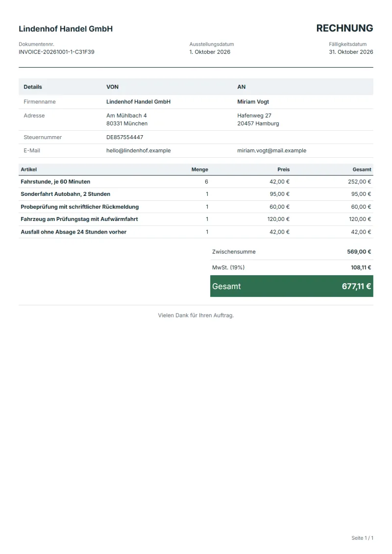The image size is (392, 554).
Task: Click the grand total 677,11 €
Action: click(356, 286)
